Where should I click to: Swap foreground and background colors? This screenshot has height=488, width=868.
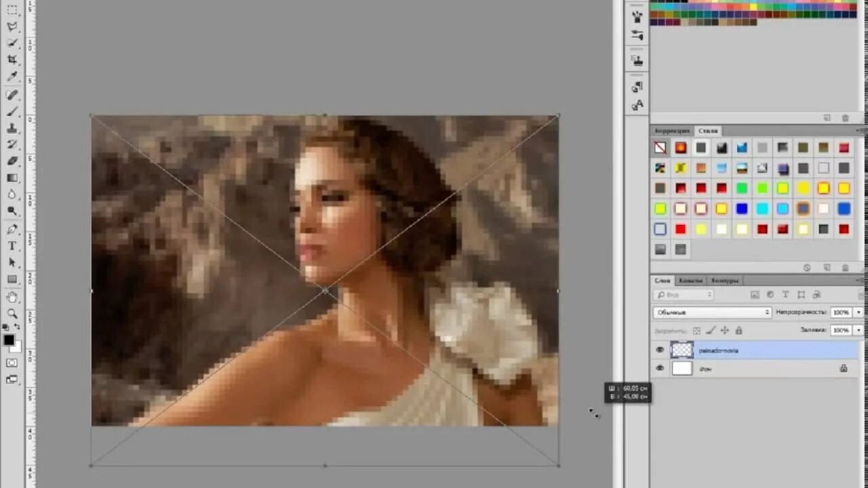pos(18,327)
